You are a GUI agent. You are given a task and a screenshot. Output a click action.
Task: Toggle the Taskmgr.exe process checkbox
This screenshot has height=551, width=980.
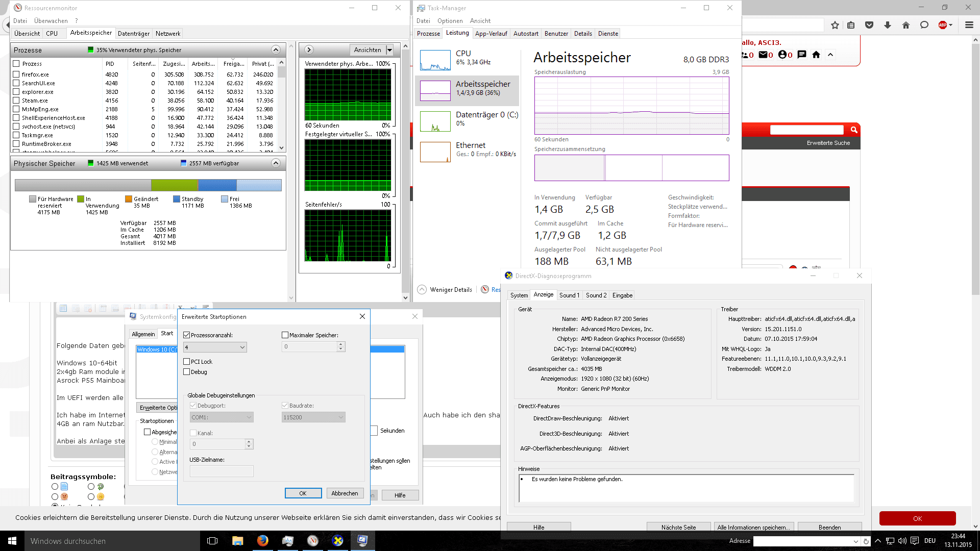[x=16, y=135]
